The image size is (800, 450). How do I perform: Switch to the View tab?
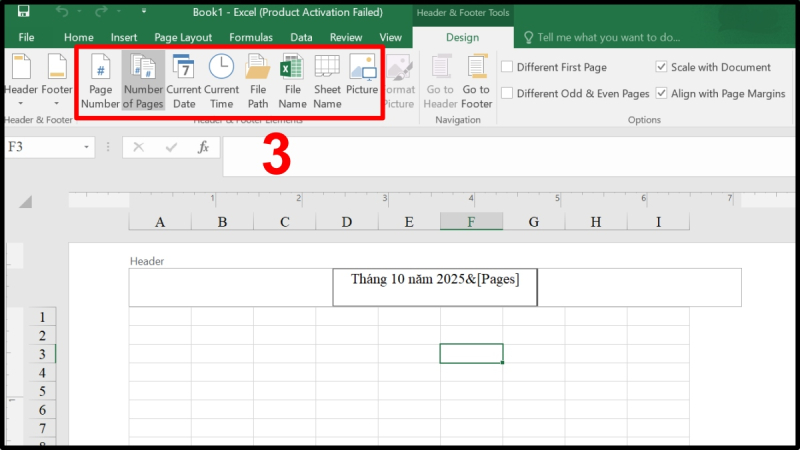click(390, 37)
